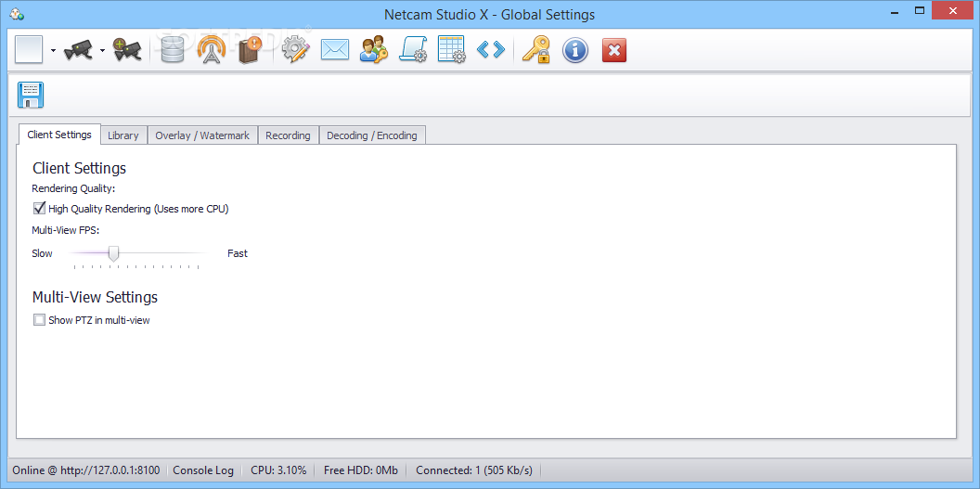Open the Decoding / Encoding tab
980x489 pixels.
(372, 135)
